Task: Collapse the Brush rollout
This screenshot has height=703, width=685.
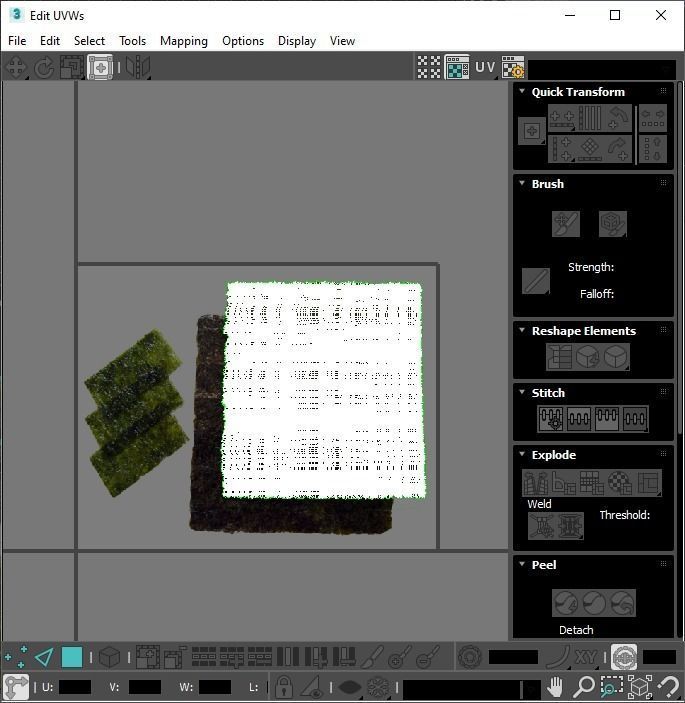Action: 522,183
